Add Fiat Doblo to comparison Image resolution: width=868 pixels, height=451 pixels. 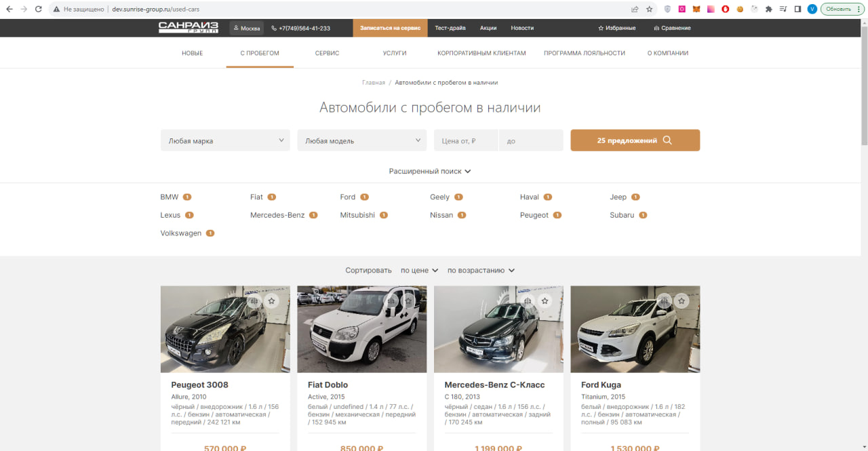[x=391, y=300]
